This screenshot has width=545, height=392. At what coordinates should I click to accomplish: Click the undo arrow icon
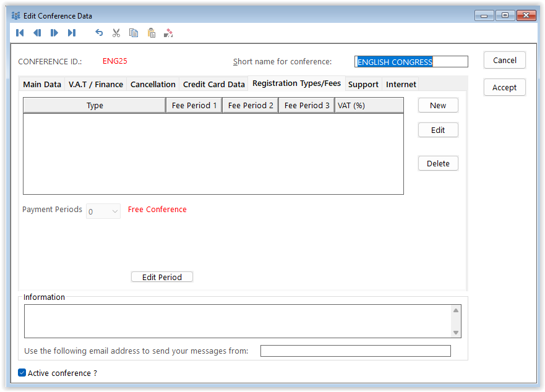(99, 33)
